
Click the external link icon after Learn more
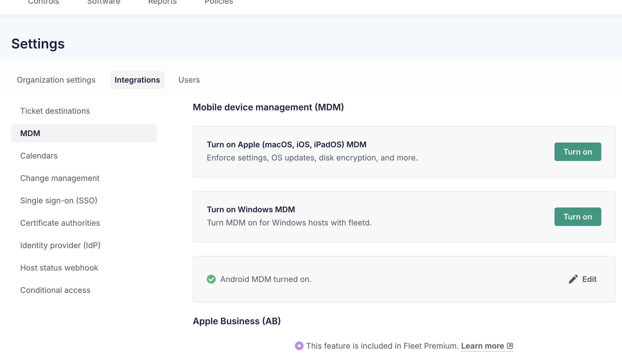click(x=510, y=346)
